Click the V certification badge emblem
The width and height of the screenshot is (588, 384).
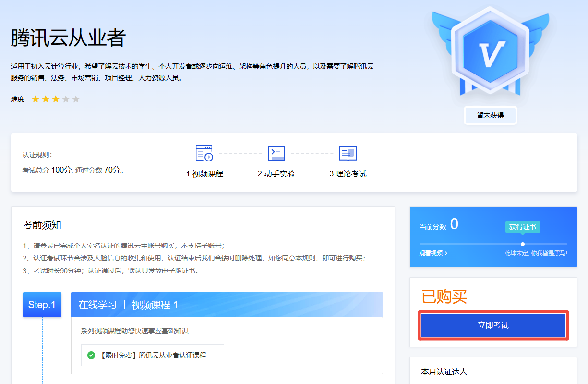[x=490, y=51]
